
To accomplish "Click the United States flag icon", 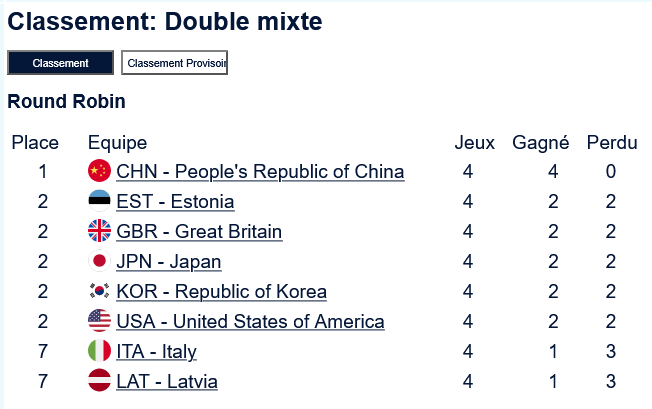I will [99, 321].
